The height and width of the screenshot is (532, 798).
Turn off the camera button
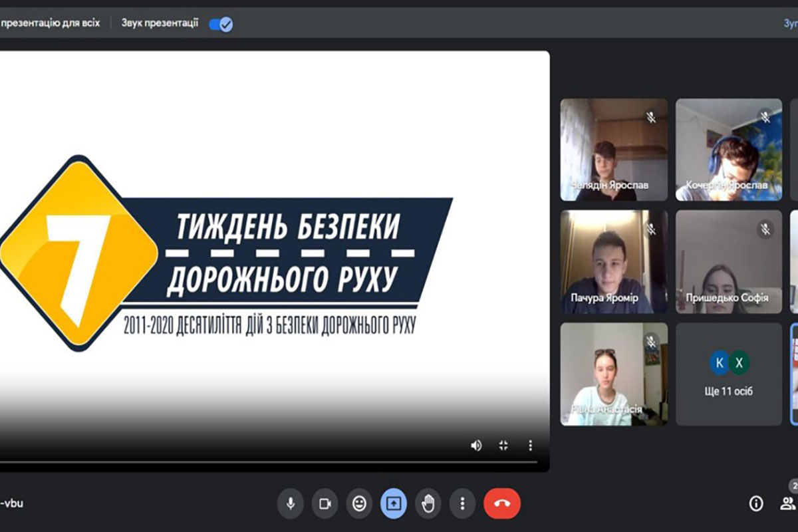pos(325,503)
